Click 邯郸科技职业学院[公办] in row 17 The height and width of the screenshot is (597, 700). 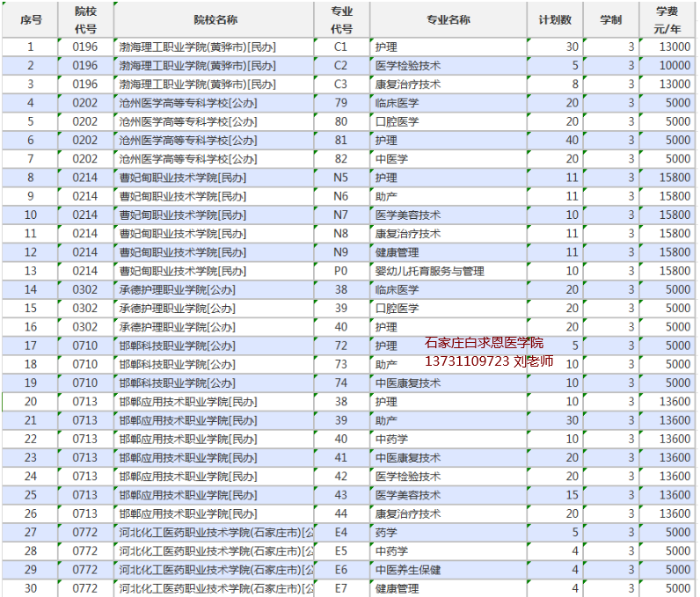click(178, 346)
